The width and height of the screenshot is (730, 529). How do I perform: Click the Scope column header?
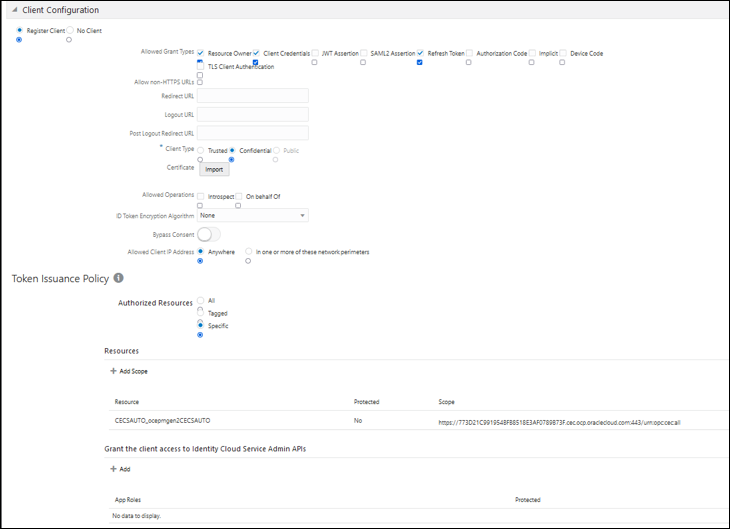446,402
